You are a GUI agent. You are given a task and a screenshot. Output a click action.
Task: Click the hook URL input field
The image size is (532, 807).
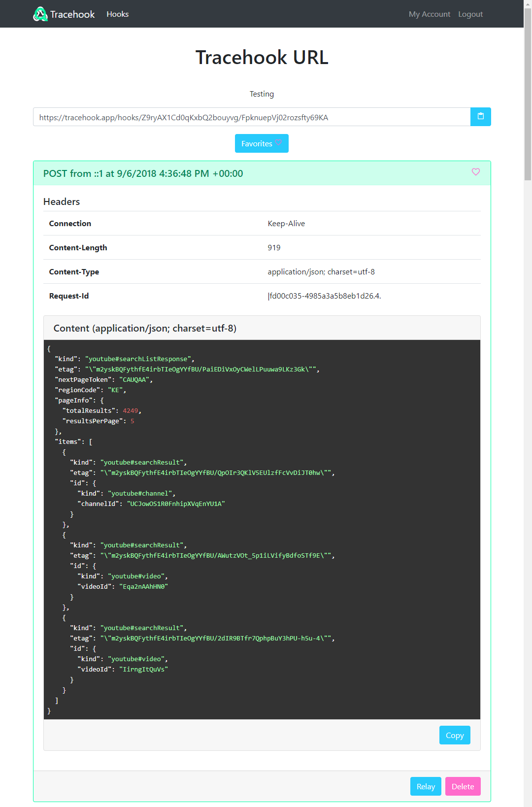pyautogui.click(x=252, y=117)
